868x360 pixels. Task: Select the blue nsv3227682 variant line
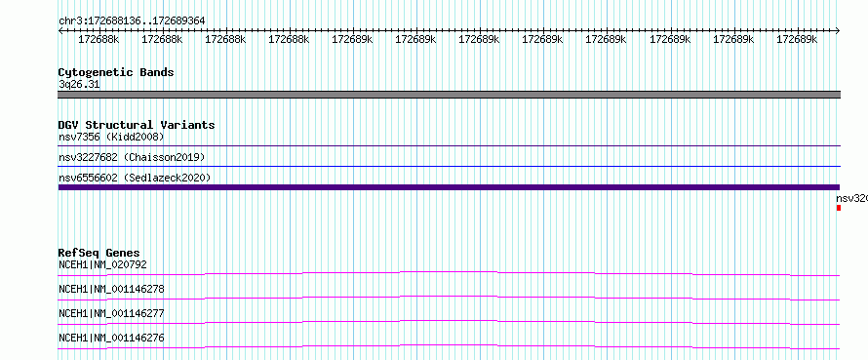449,166
